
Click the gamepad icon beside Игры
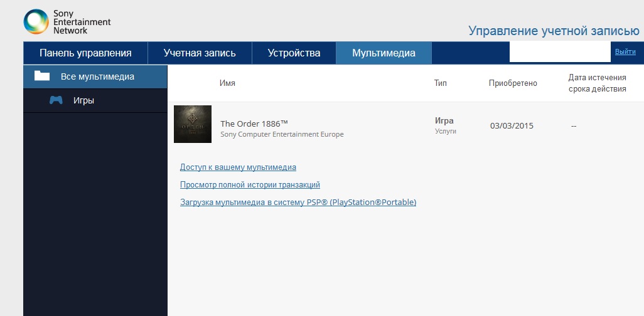pyautogui.click(x=56, y=100)
